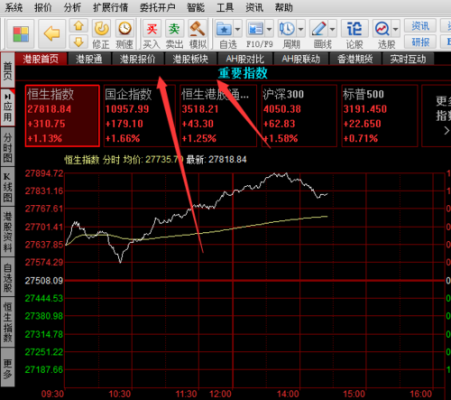The width and height of the screenshot is (451, 400).
Task: Expand the 周期 period dropdown arrow
Action: [x=301, y=29]
